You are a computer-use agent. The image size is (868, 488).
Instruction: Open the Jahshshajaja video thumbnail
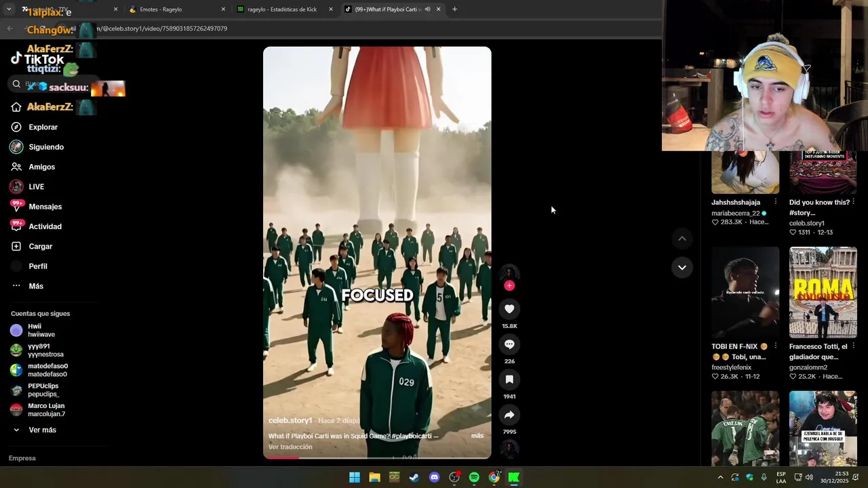point(745,172)
